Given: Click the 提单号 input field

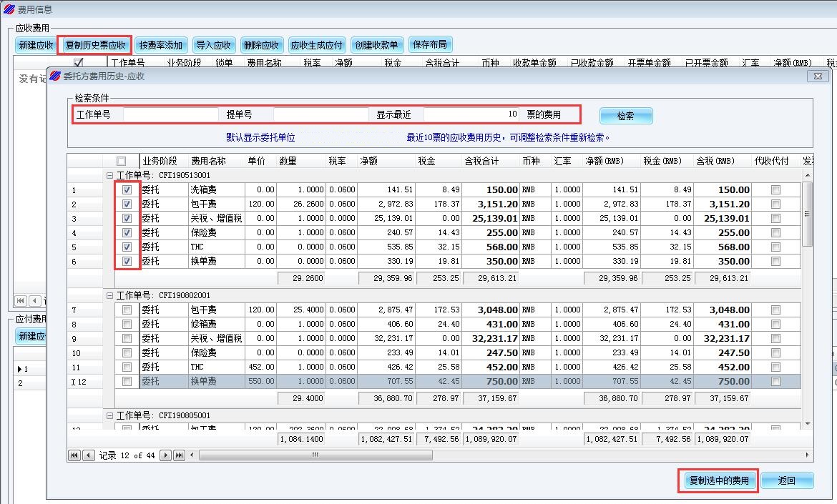Looking at the screenshot, I should coord(320,114).
